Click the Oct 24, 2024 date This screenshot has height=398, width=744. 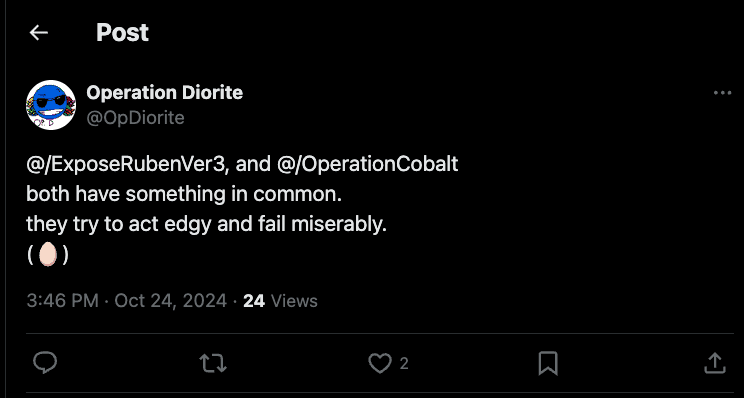(x=171, y=301)
